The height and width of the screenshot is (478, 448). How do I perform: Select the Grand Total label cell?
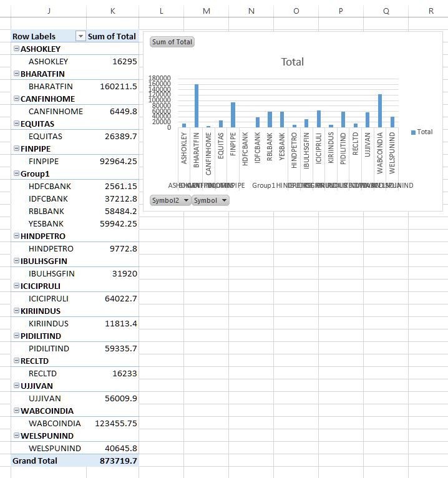click(49, 461)
